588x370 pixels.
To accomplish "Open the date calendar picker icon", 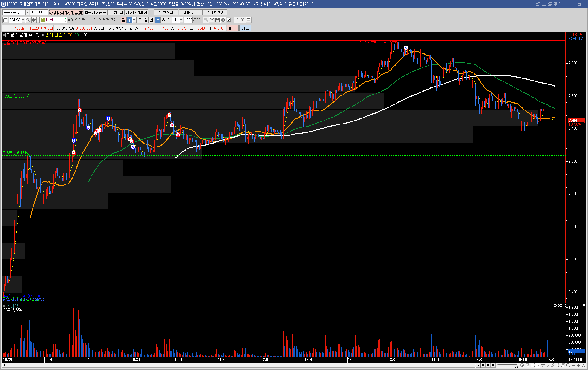I will [x=248, y=20].
